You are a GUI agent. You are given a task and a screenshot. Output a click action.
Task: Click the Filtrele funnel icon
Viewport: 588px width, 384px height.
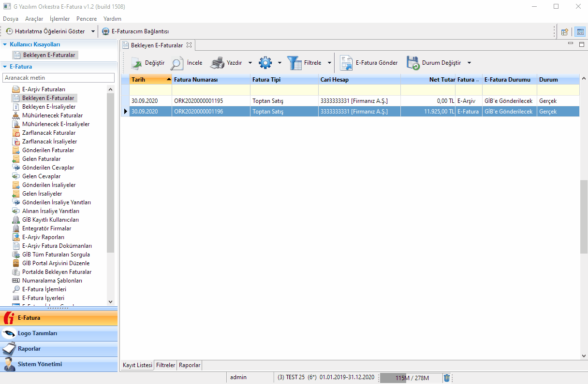(x=294, y=63)
